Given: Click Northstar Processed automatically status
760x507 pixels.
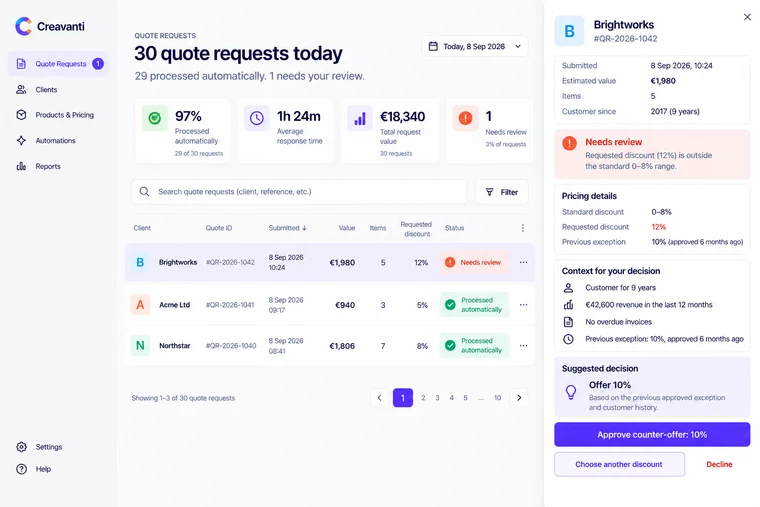Looking at the screenshot, I should point(475,346).
